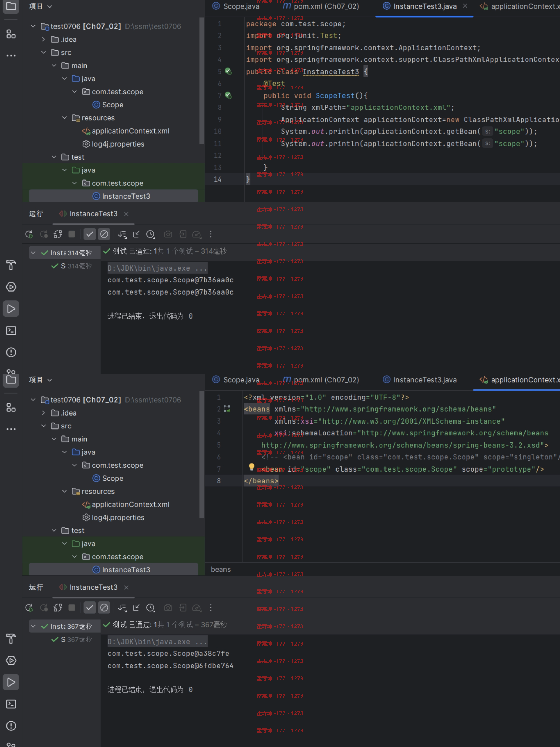This screenshot has height=747, width=560.
Task: Open Terminal tool window in lower screenshot sidebar
Action: point(11,704)
